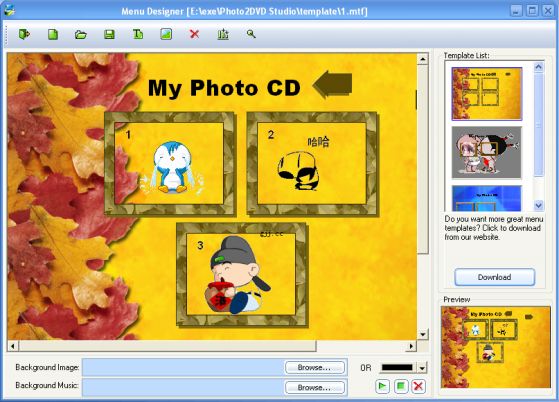
Task: Click the Background Image path field
Action: click(x=183, y=367)
